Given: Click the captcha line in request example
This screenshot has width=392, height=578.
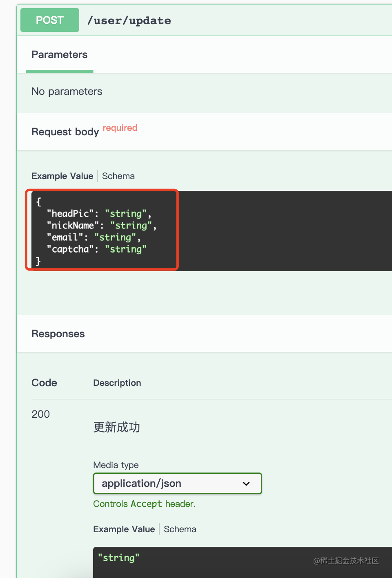Looking at the screenshot, I should pos(96,249).
